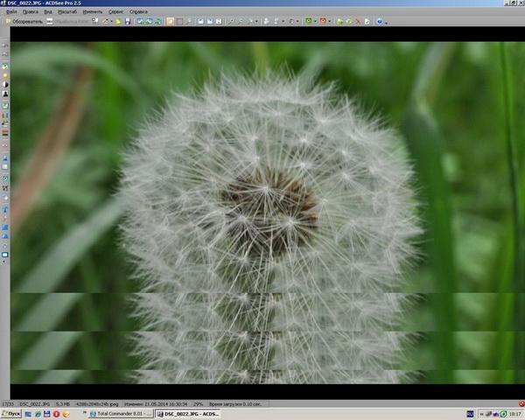
Task: Toggle the highlighted orange hand scroll tool
Action: coord(170,21)
